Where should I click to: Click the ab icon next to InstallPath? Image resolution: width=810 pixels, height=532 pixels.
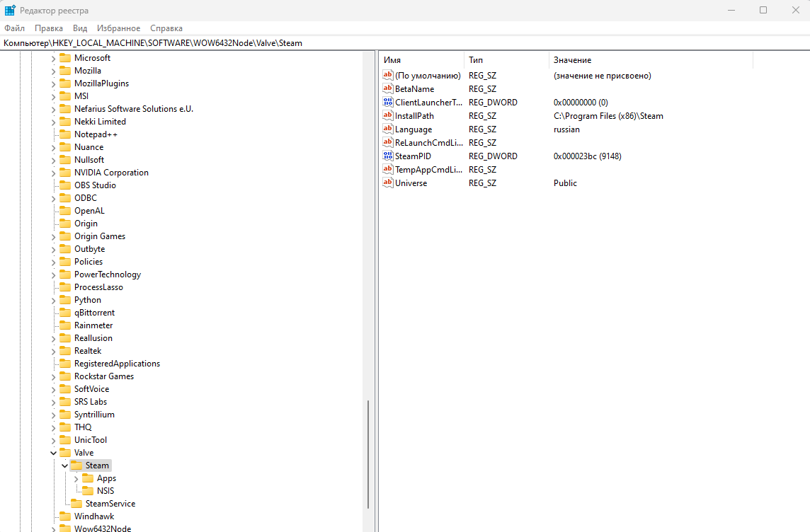(x=387, y=115)
